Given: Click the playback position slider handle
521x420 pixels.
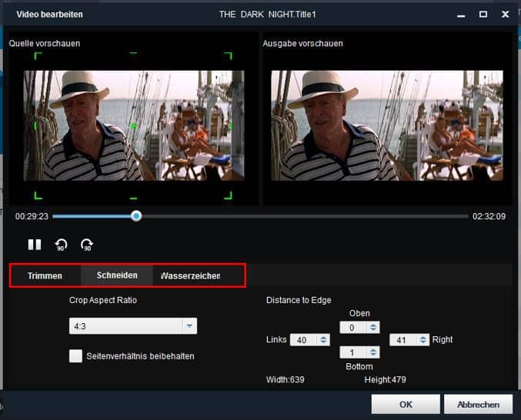Looking at the screenshot, I should tap(136, 216).
